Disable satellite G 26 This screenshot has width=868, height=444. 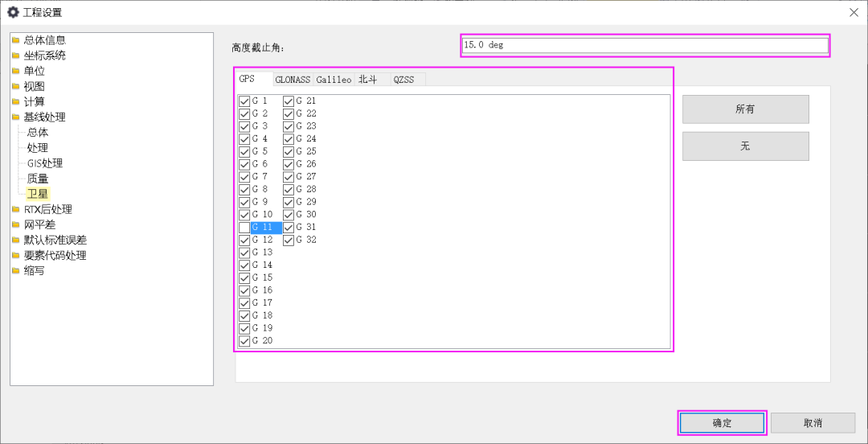click(289, 164)
